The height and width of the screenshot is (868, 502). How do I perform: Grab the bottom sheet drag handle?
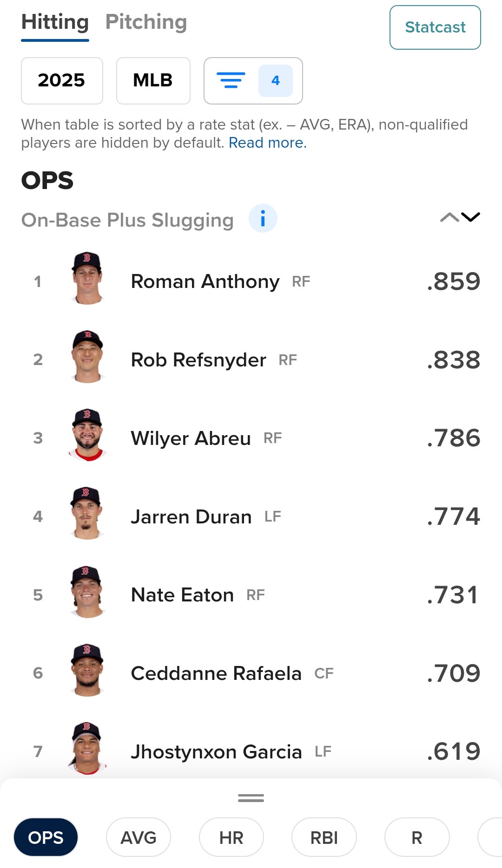[251, 798]
